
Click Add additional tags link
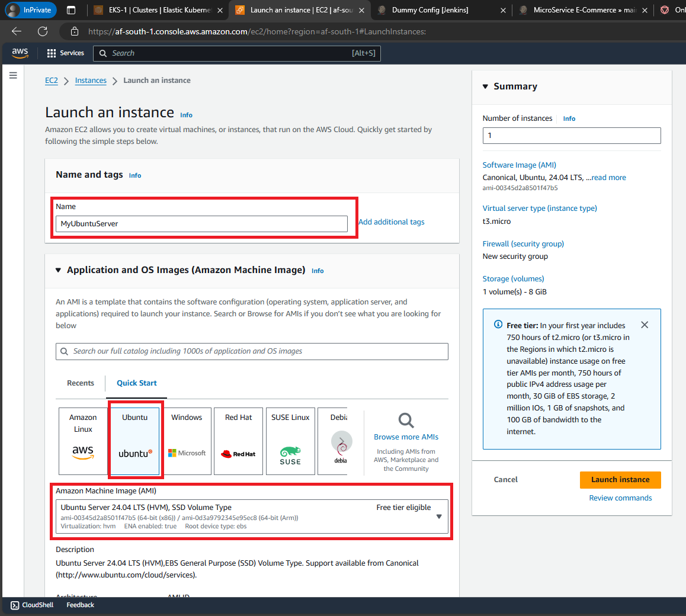click(392, 222)
